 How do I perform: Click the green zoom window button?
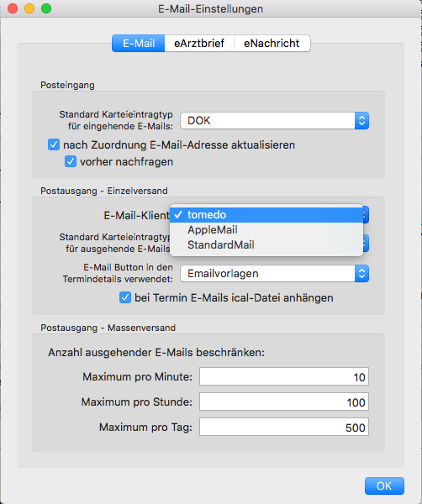(x=46, y=8)
